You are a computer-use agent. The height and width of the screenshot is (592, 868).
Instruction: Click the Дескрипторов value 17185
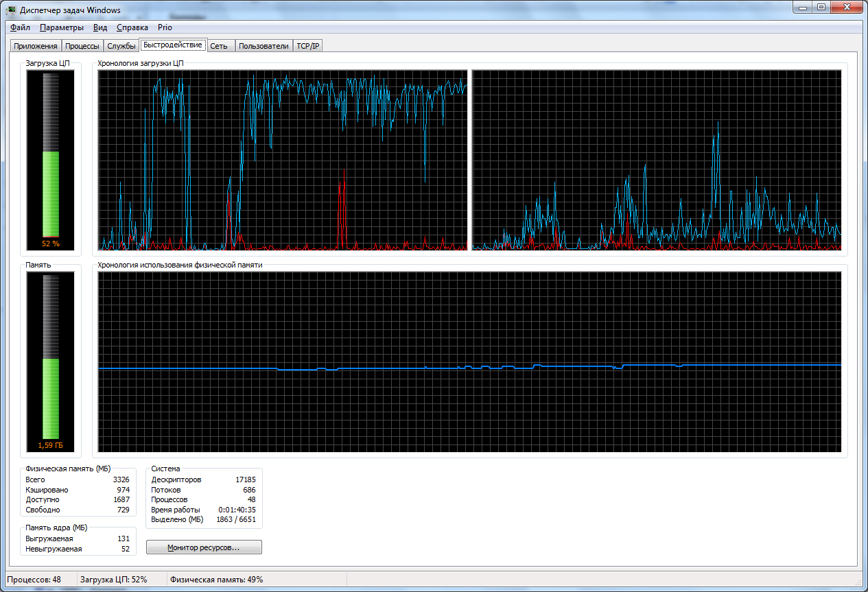point(245,479)
